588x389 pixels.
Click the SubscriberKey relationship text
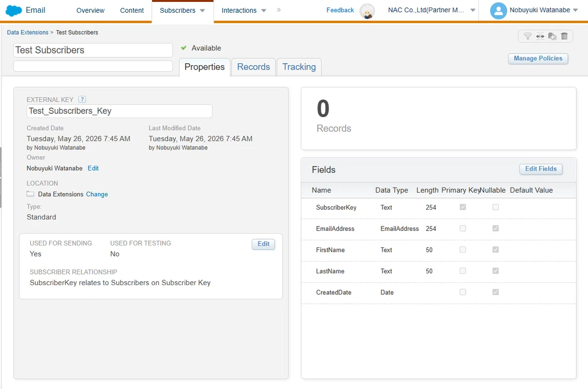coord(120,283)
